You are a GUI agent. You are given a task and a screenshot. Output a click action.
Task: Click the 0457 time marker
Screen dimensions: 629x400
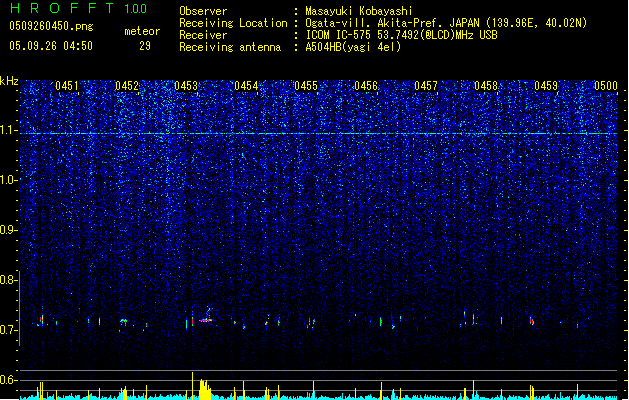coord(426,86)
